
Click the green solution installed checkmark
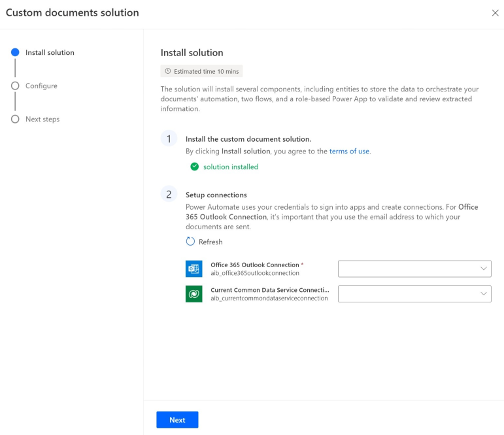pos(194,167)
